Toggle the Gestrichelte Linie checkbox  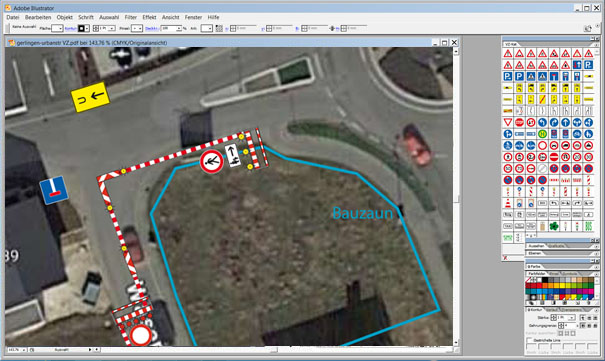(529, 340)
